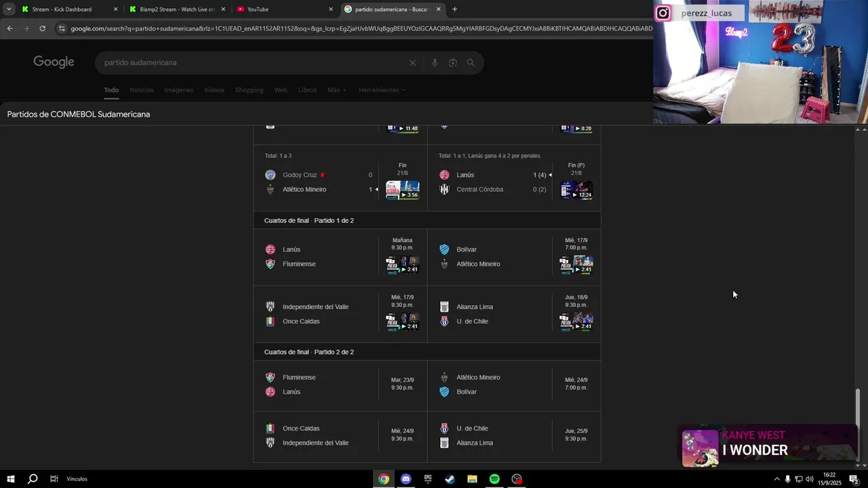Open the 11:48 video thumbnail at top

[x=402, y=128]
